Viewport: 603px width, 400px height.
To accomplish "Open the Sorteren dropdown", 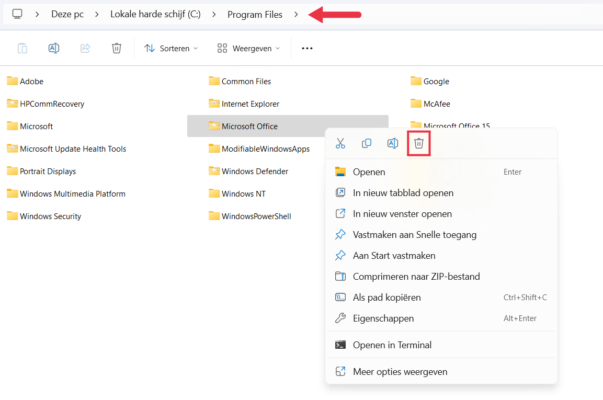I will [171, 48].
